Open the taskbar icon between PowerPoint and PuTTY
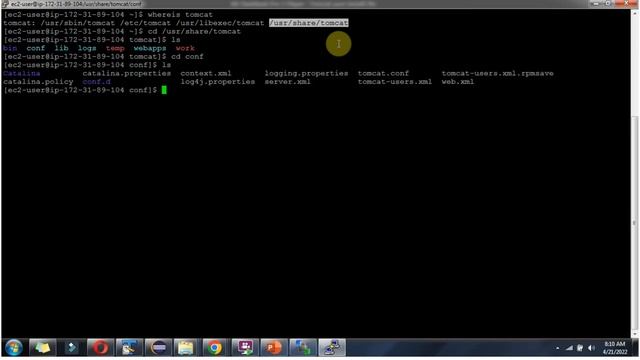This screenshot has width=640, height=360. click(x=302, y=348)
